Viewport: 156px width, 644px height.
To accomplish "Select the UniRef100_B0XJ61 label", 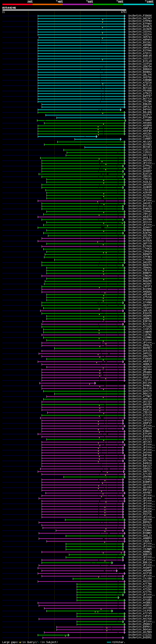I will [140, 206].
